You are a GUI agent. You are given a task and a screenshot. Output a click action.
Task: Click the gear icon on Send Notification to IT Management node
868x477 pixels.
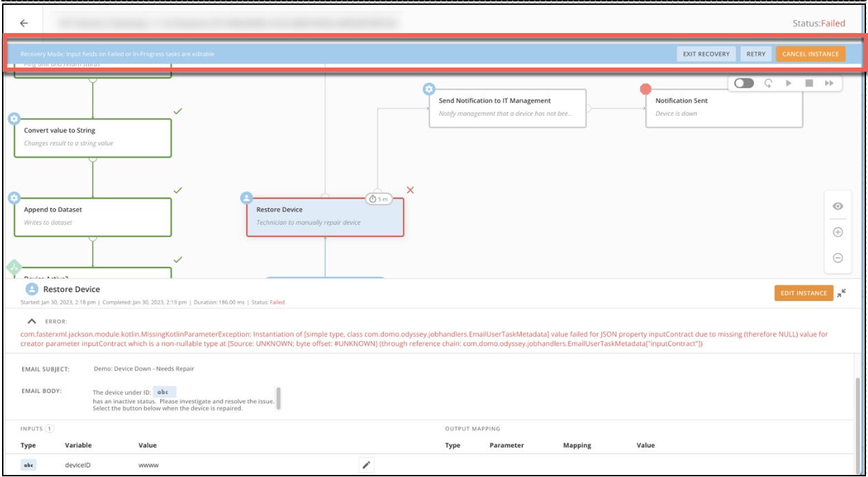(431, 89)
